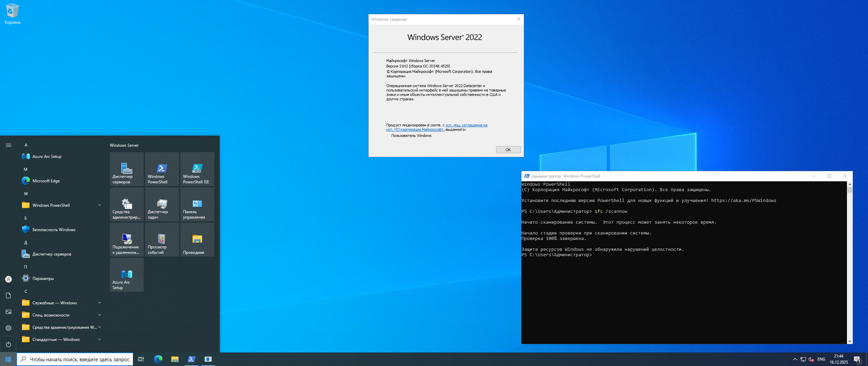868x366 pixels.
Task: Click the taskbar search box
Action: [x=75, y=359]
